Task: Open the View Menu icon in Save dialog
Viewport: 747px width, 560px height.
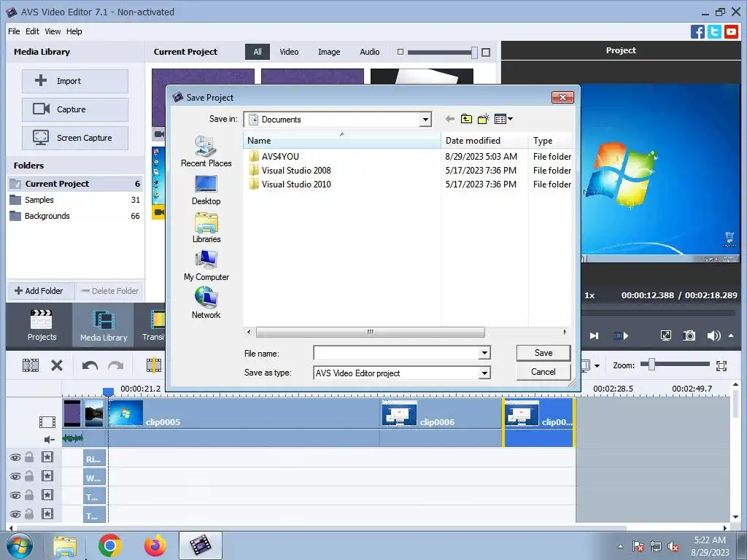Action: pyautogui.click(x=503, y=119)
